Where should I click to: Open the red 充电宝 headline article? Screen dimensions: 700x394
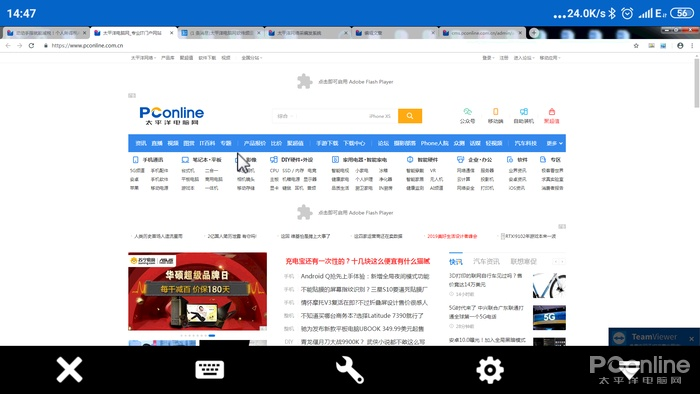coord(358,261)
